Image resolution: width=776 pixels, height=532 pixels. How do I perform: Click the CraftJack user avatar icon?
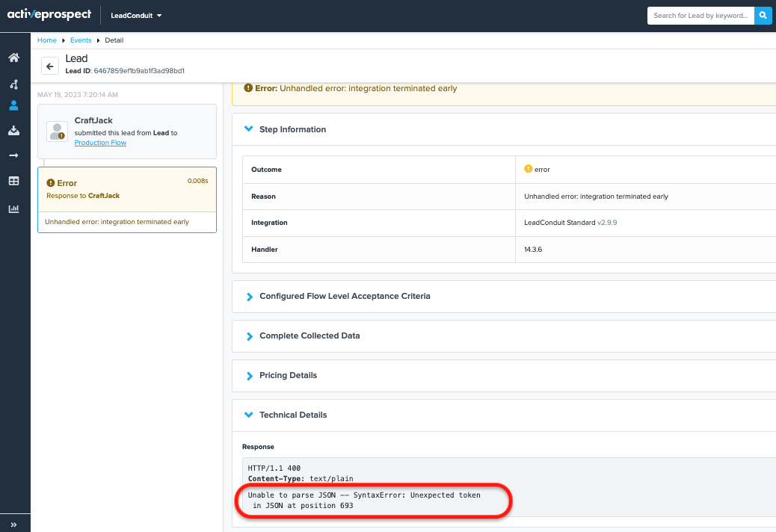point(57,132)
